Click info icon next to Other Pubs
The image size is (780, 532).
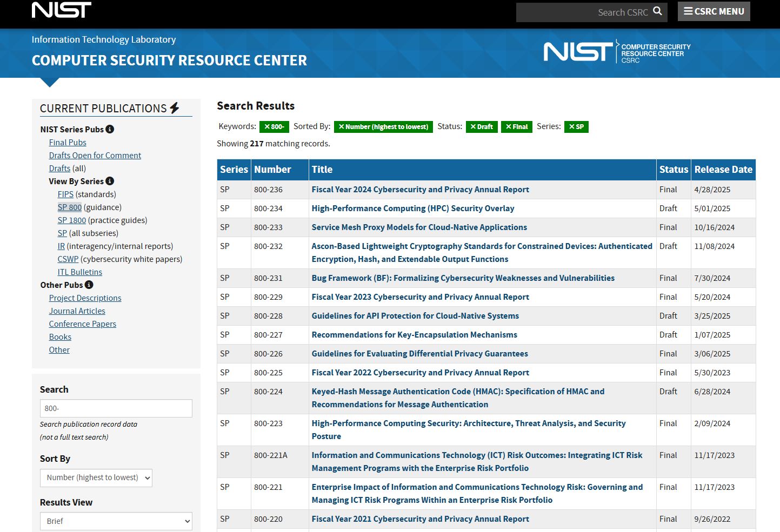89,285
